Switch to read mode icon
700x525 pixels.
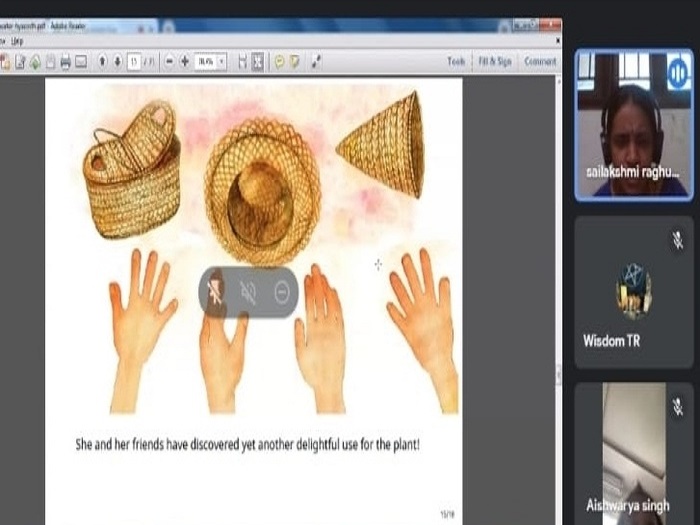[x=316, y=62]
